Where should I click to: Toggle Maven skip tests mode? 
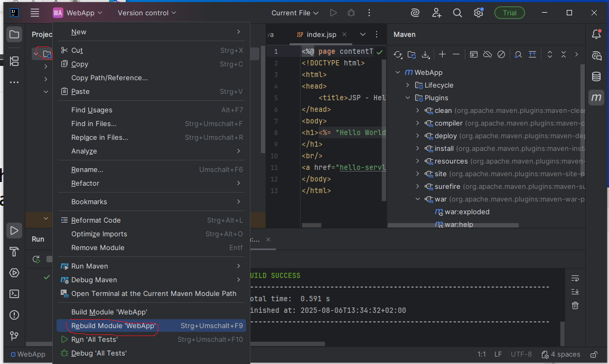pyautogui.click(x=501, y=54)
